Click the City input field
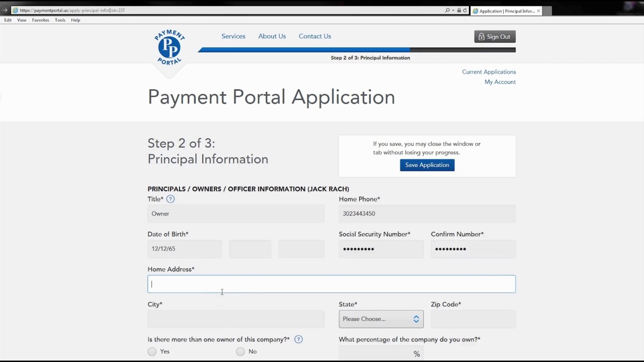 236,319
